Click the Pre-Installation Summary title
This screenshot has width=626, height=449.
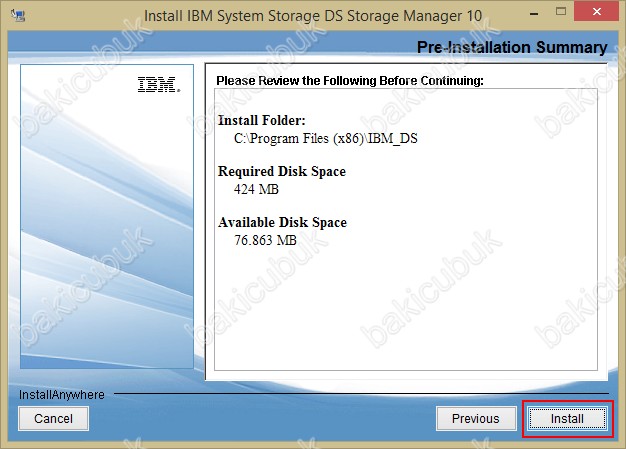pos(512,47)
